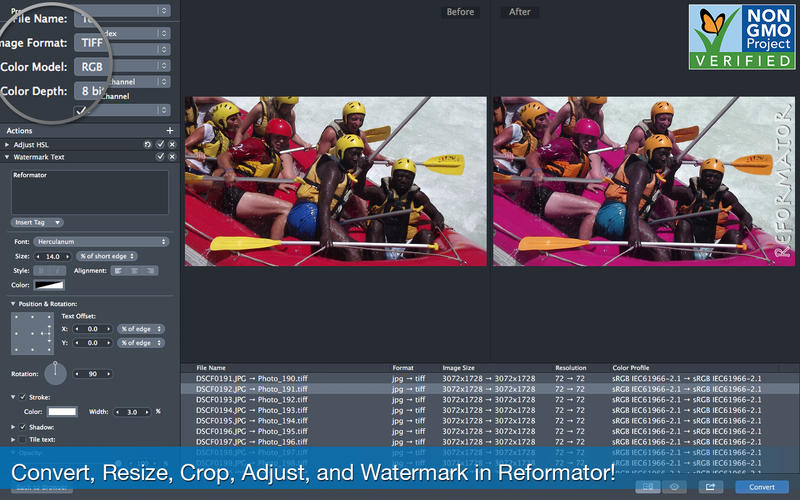Add a new action with the plus icon
800x500 pixels.
pos(170,131)
